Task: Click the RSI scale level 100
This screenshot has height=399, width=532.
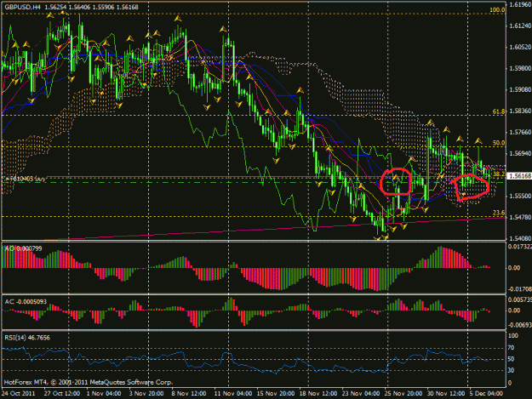Action: point(513,335)
